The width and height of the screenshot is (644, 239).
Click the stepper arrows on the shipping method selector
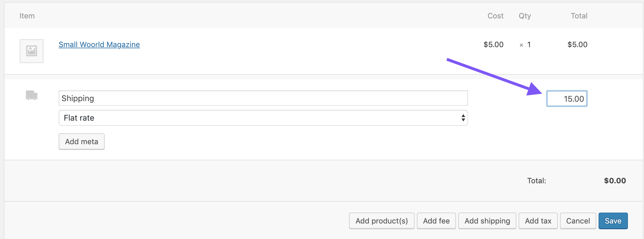click(x=463, y=117)
